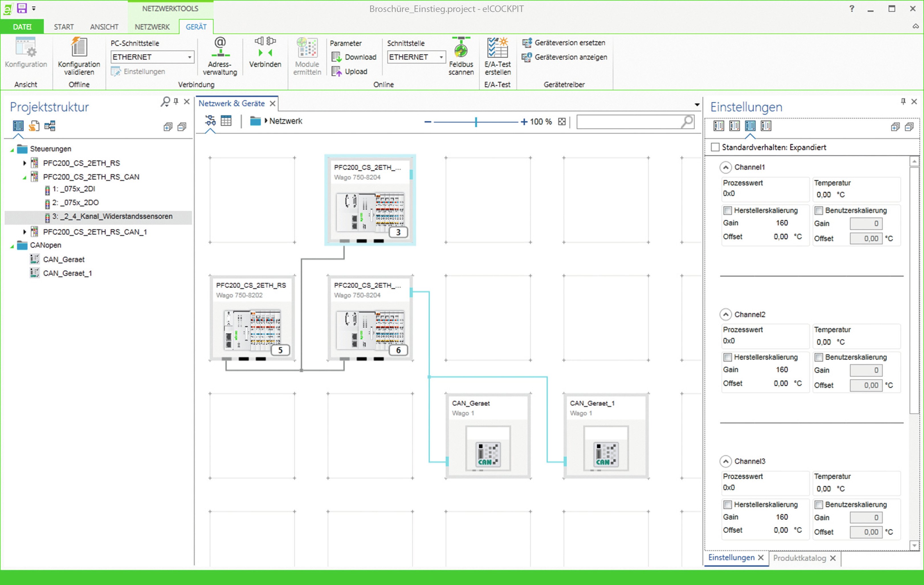Collapse Channel1 section
This screenshot has height=585, width=924.
coord(725,167)
